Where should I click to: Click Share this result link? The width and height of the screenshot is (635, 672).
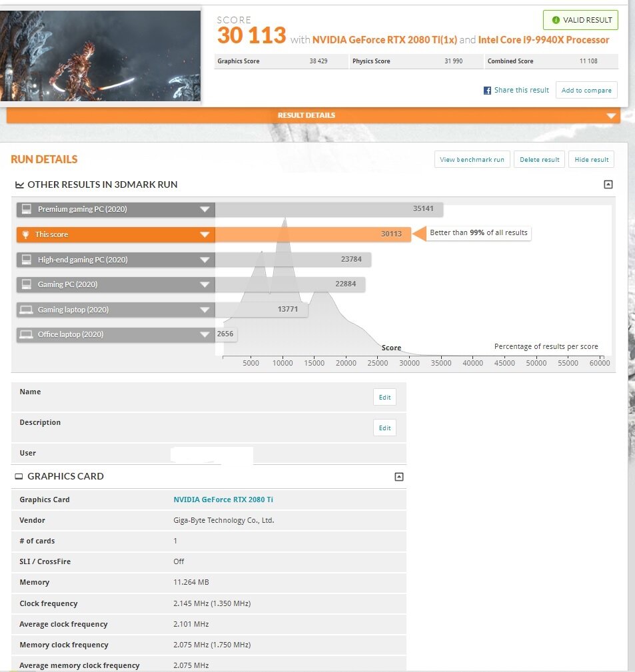point(521,91)
